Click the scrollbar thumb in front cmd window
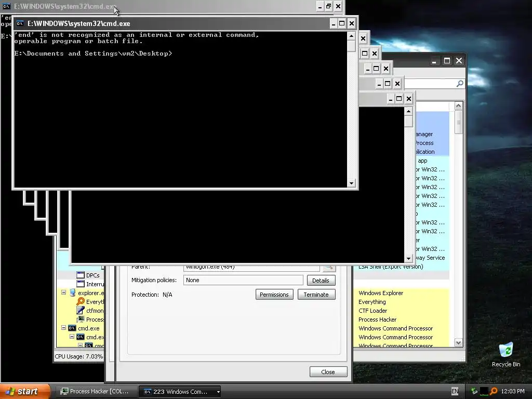Screen dimensions: 532x399 point(351,46)
